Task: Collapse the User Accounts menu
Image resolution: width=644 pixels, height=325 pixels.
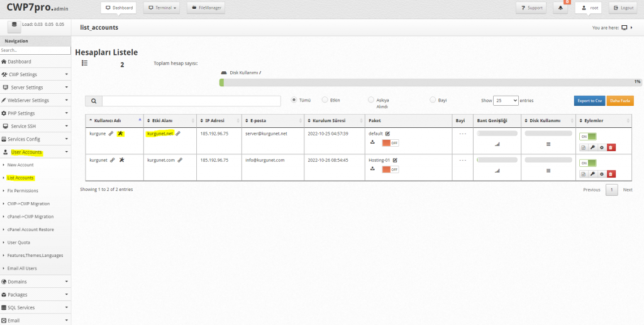Action: pos(35,152)
